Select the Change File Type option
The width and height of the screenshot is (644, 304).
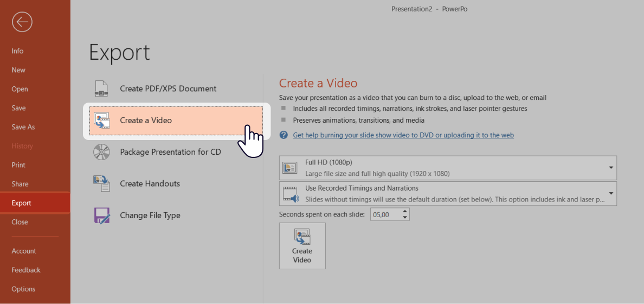[x=176, y=215]
